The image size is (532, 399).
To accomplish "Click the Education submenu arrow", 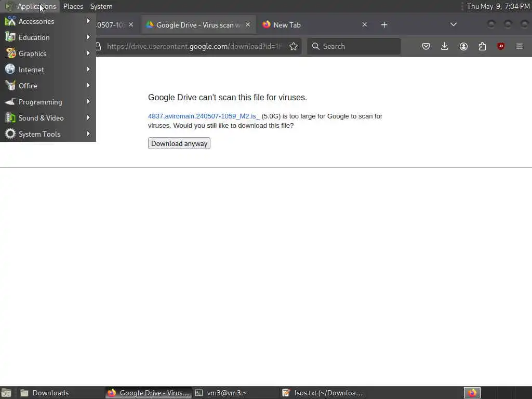I will (88, 37).
